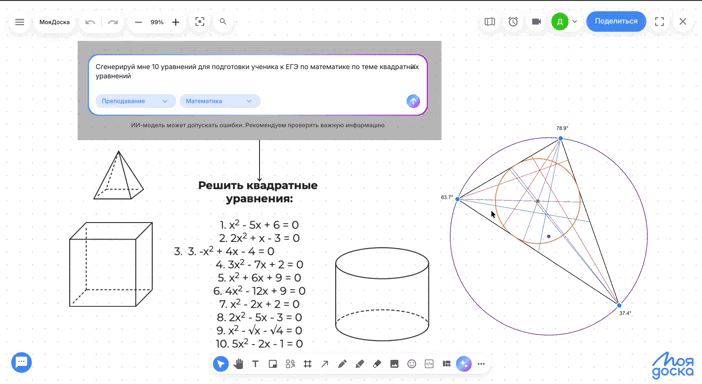Viewport: 702px width, 384px height.
Task: Select the pyramid shape drawing
Action: coord(119,175)
